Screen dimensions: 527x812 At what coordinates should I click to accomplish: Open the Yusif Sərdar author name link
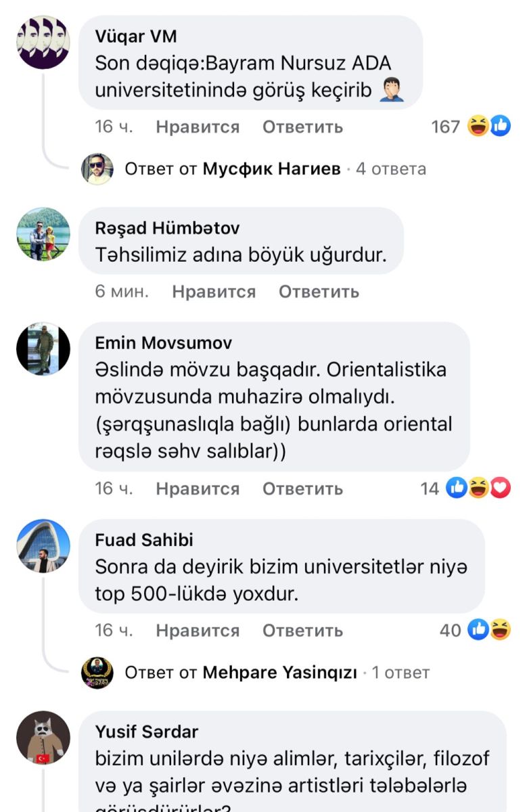tap(147, 731)
